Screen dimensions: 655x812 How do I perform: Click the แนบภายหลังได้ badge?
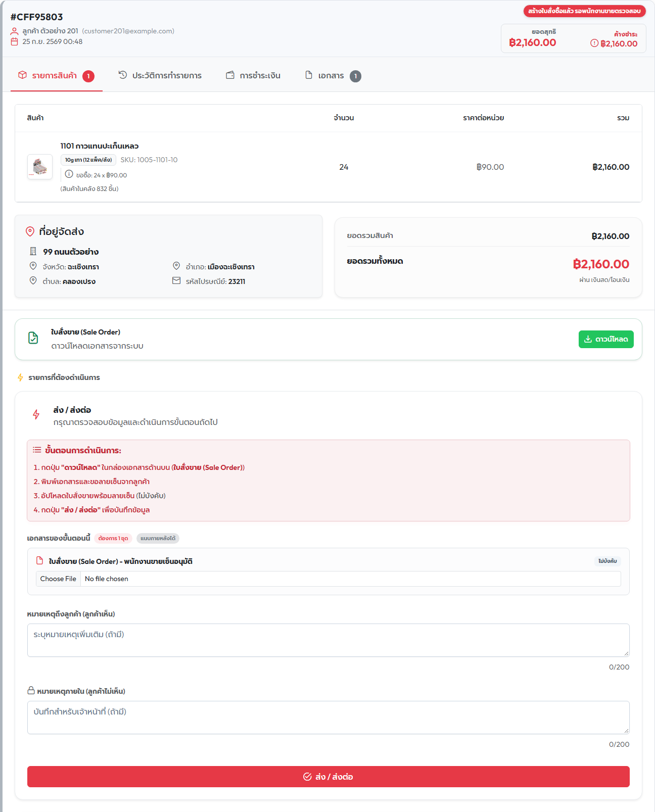[x=158, y=538]
